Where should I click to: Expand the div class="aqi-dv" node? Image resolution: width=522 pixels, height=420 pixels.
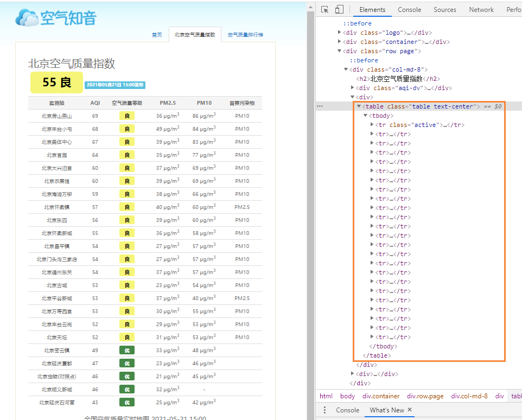[352, 87]
